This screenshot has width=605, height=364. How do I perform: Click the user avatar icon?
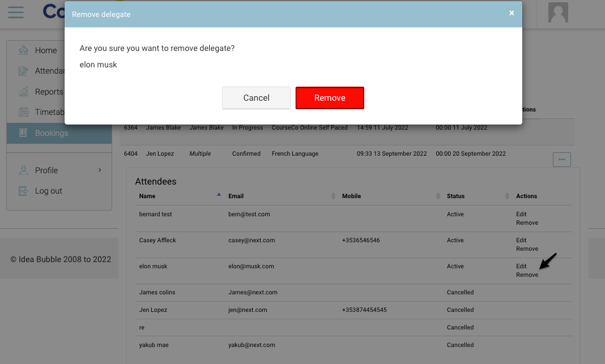(x=558, y=12)
